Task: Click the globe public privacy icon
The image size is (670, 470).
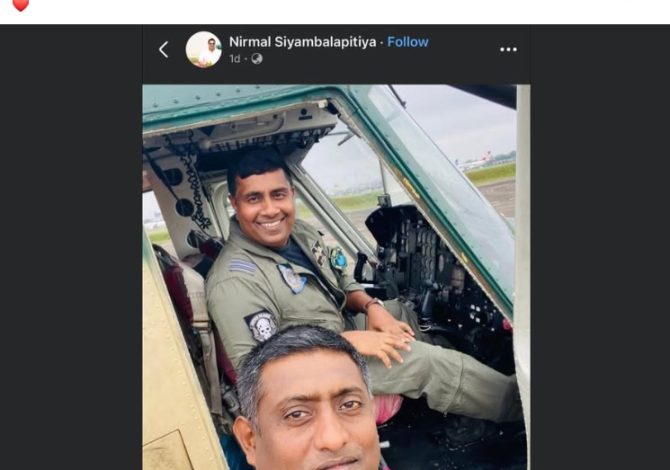Action: 257,59
